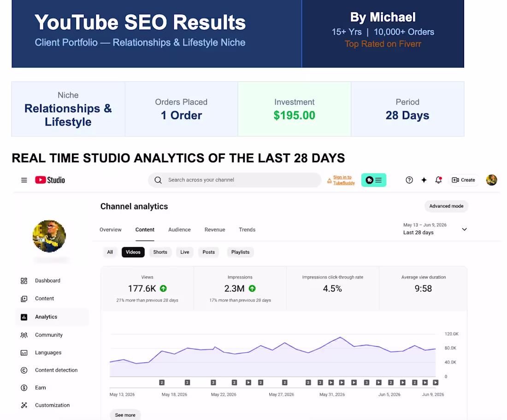507x420 pixels.
Task: Click the YouTube Studio logo
Action: [50, 180]
